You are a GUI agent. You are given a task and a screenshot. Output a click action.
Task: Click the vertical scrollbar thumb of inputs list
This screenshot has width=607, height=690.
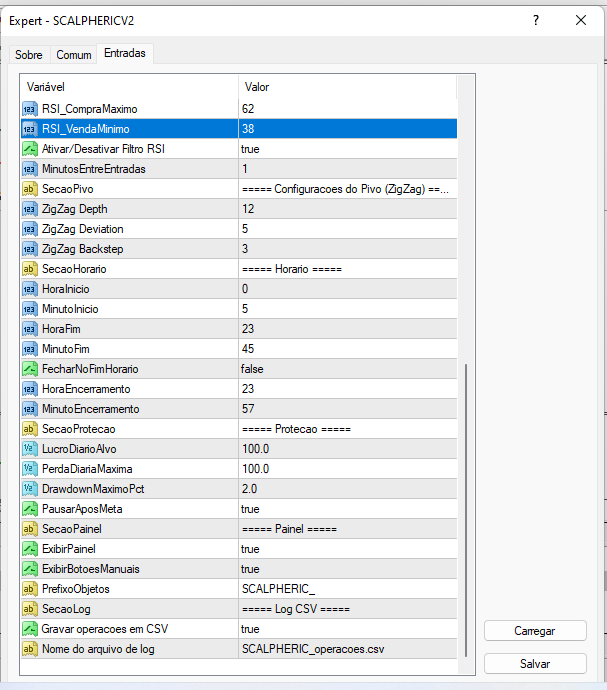[466, 511]
